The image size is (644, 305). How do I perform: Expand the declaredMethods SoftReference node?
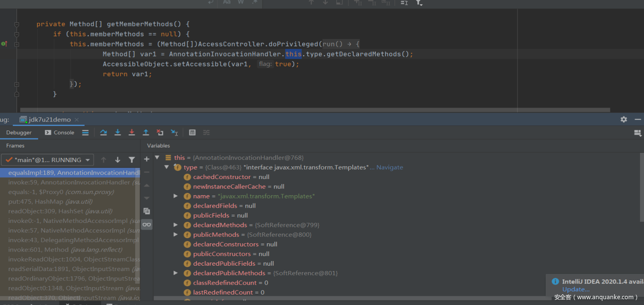[176, 225]
